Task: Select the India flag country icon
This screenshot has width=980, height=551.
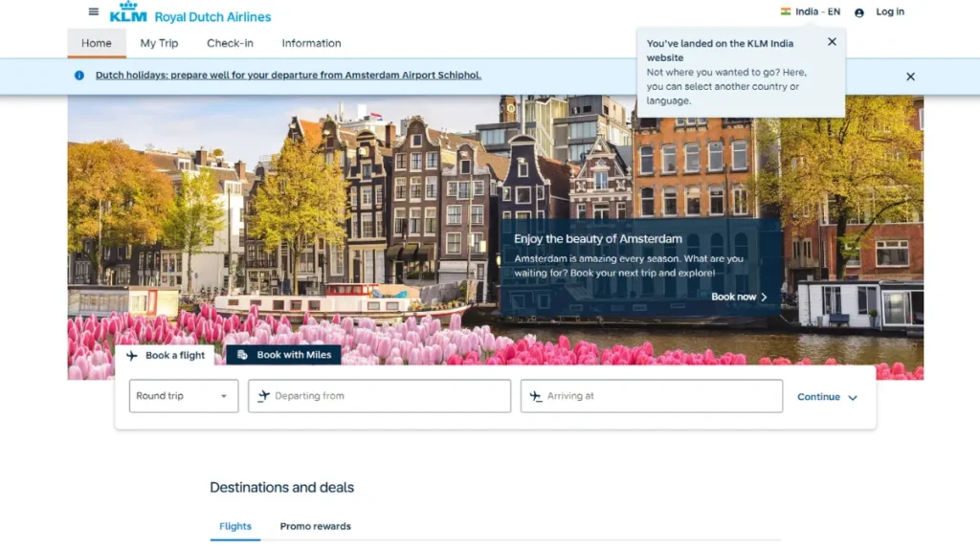Action: (x=787, y=11)
